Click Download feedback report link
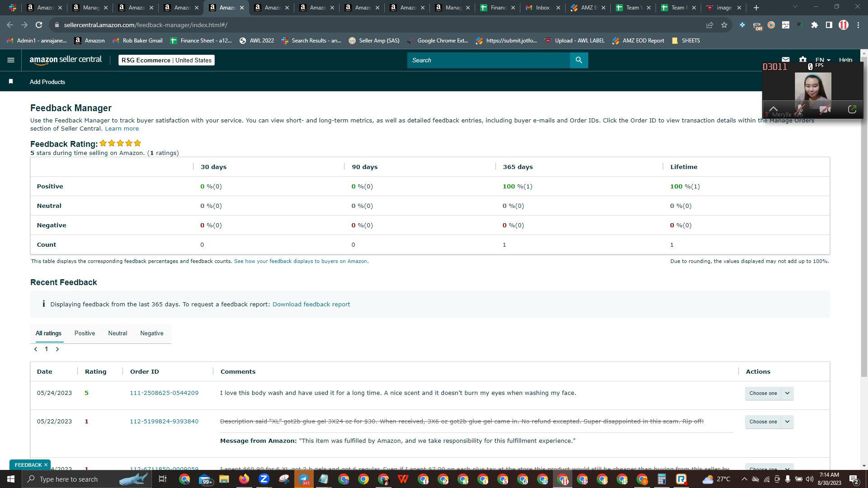 [311, 305]
